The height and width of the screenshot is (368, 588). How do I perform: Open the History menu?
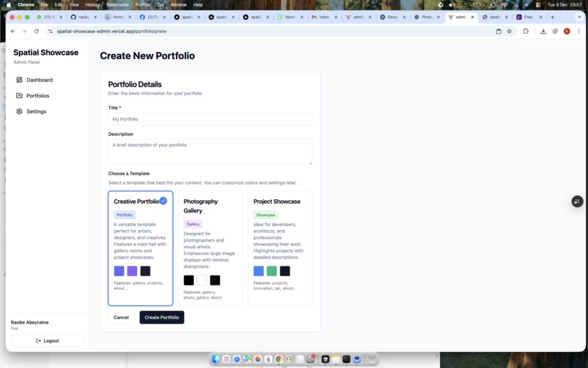point(92,5)
